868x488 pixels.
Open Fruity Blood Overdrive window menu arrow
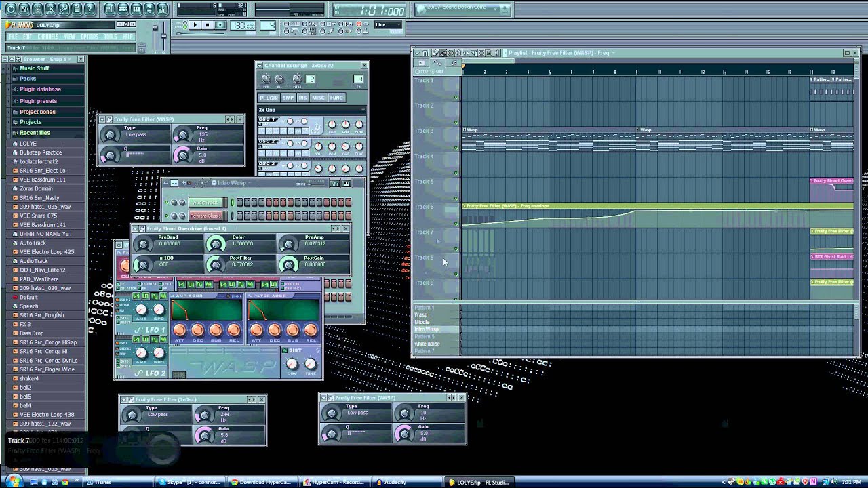point(136,228)
